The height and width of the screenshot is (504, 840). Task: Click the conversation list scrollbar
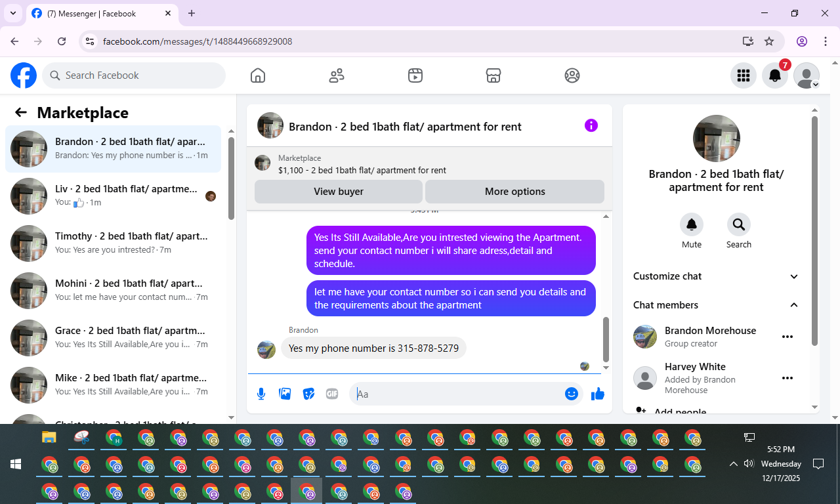[231, 178]
